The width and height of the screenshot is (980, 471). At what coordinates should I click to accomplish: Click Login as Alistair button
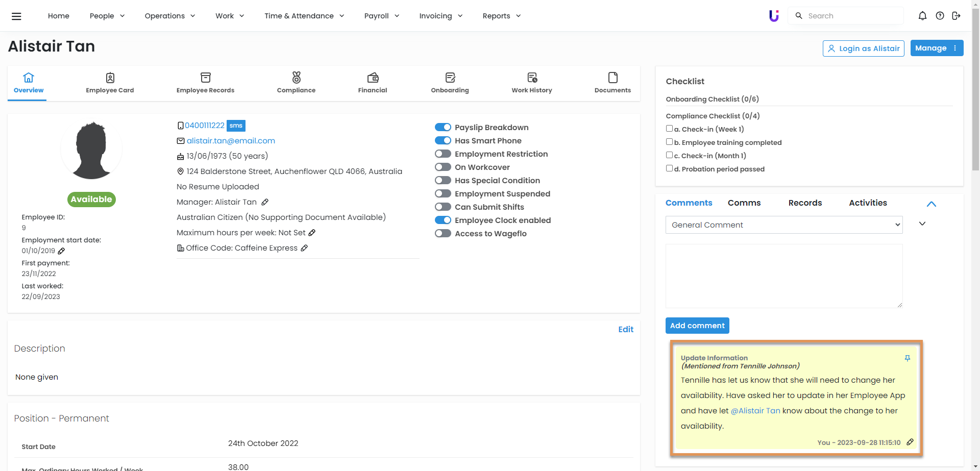pyautogui.click(x=864, y=48)
